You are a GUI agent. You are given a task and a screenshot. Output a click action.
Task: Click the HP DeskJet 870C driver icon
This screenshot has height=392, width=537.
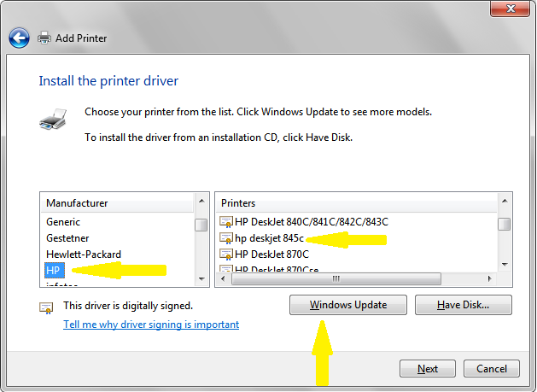227,255
